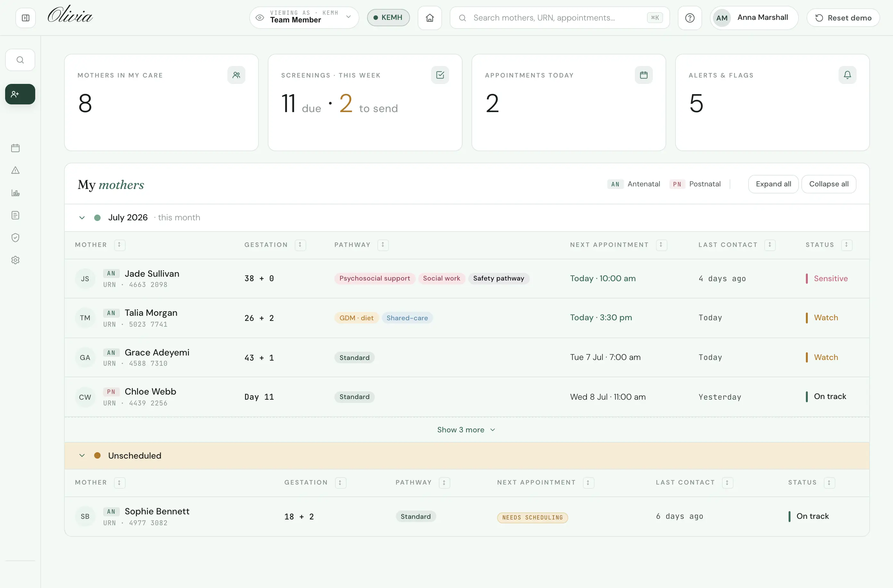The height and width of the screenshot is (588, 893).
Task: Sort Unscheduled table by Mother column
Action: [x=119, y=483]
